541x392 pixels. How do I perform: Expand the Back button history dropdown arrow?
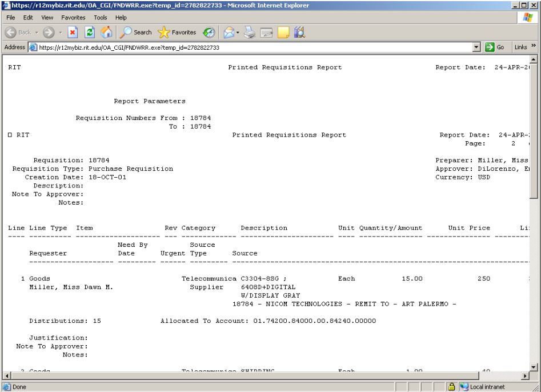tap(35, 33)
